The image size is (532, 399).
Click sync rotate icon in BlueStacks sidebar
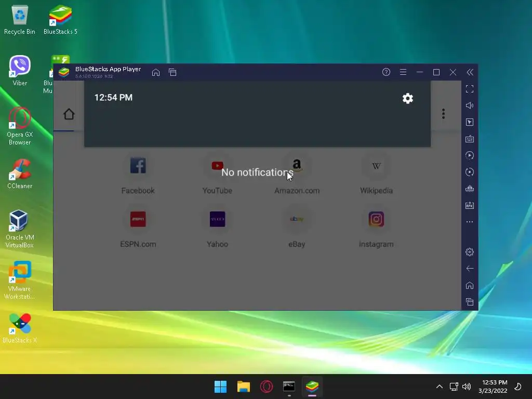(x=470, y=172)
